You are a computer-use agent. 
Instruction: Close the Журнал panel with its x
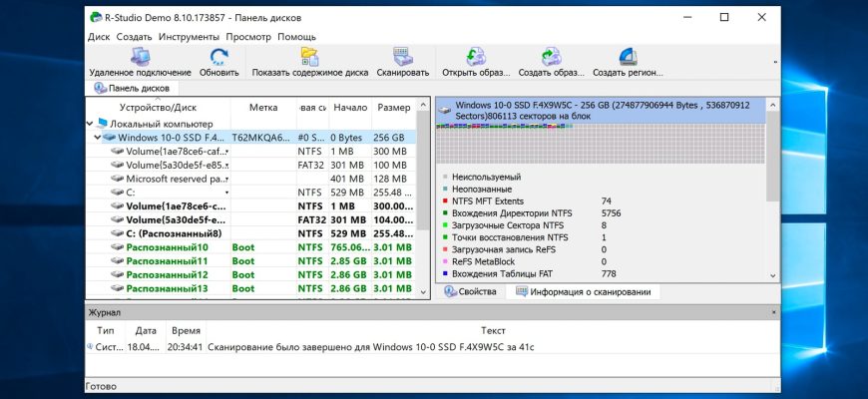click(773, 312)
